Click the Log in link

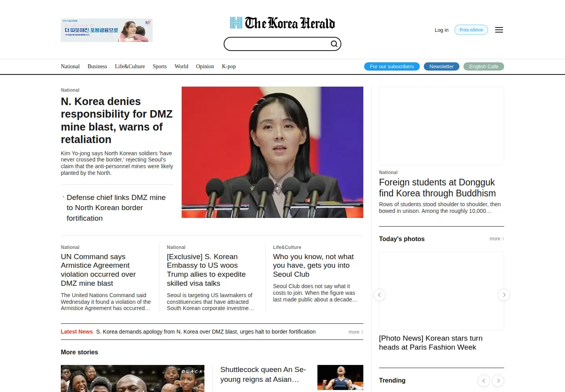[441, 30]
